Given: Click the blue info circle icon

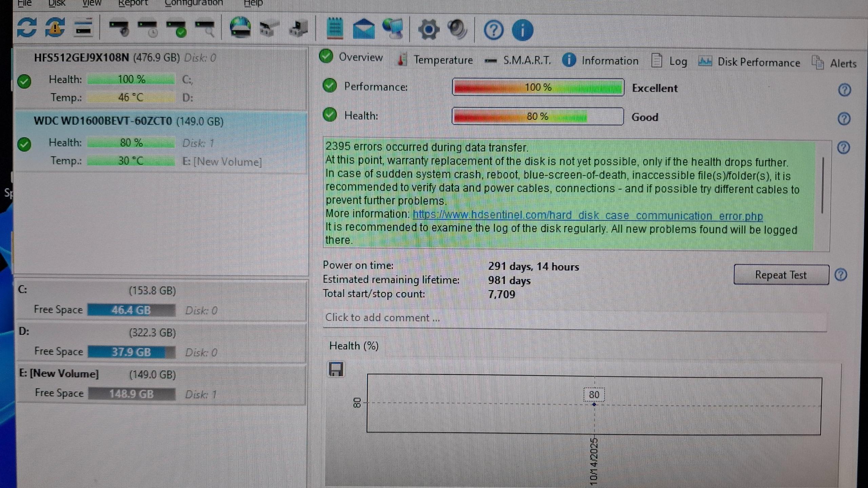Looking at the screenshot, I should tap(522, 30).
